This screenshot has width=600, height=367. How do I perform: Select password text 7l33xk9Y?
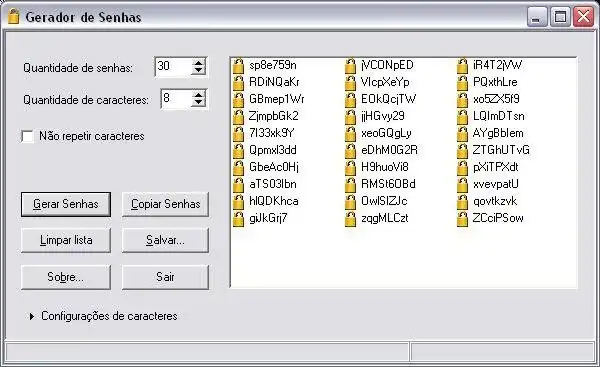click(x=272, y=133)
